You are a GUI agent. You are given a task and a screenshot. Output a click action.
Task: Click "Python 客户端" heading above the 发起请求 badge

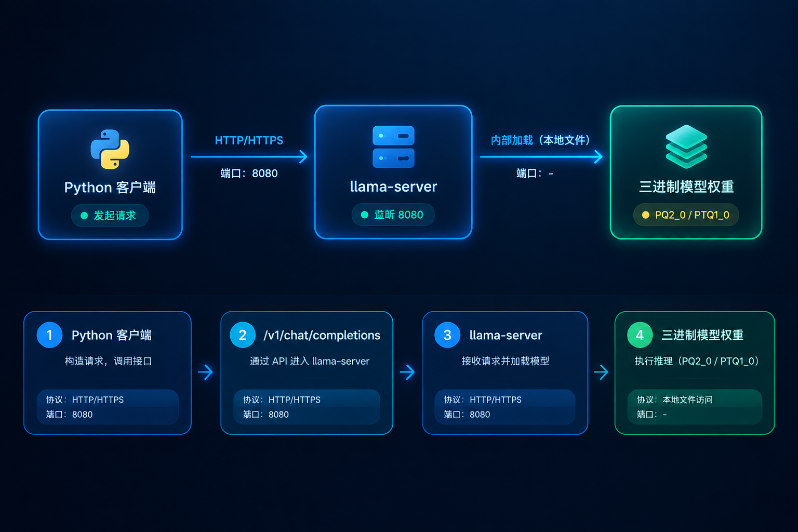pos(110,187)
